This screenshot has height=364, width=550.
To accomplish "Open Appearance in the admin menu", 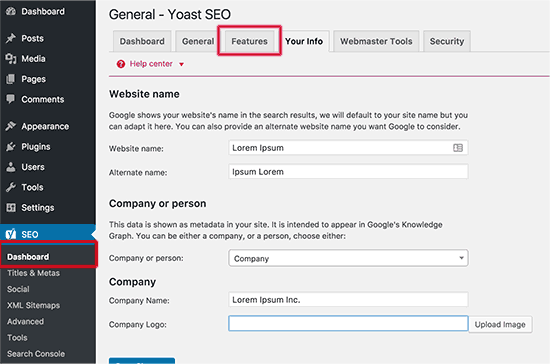I will coord(45,126).
